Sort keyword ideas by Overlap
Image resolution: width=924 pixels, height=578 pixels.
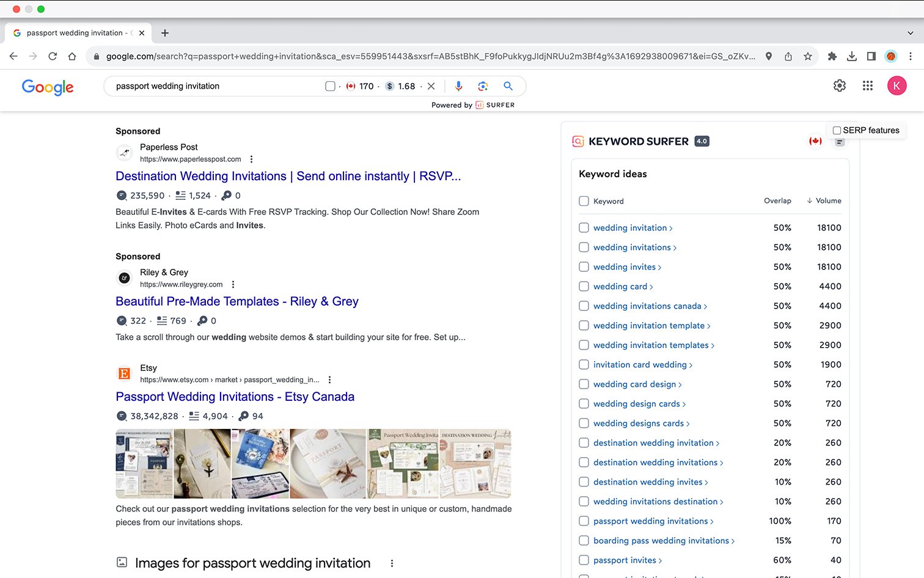click(777, 200)
